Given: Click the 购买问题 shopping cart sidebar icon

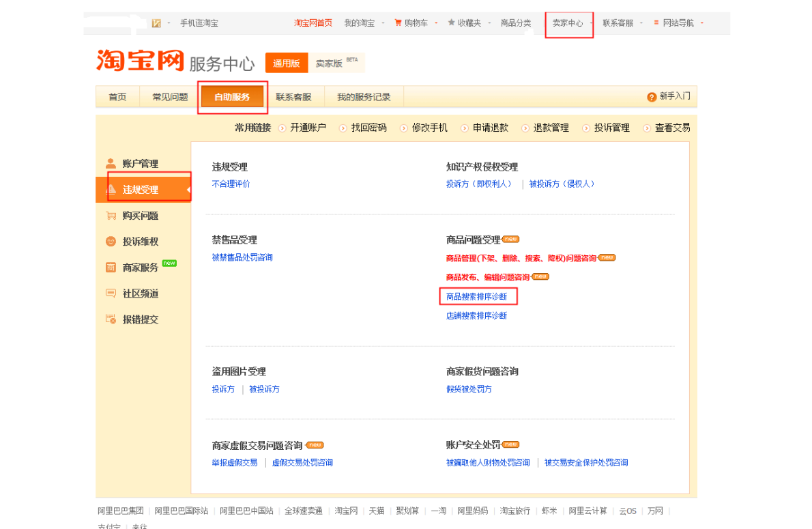Looking at the screenshot, I should [x=111, y=216].
